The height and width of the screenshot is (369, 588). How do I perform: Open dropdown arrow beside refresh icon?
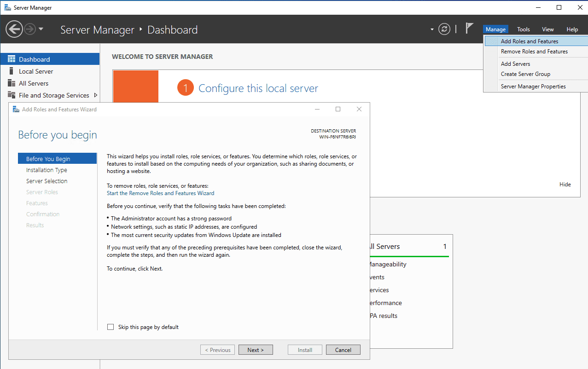tap(432, 29)
